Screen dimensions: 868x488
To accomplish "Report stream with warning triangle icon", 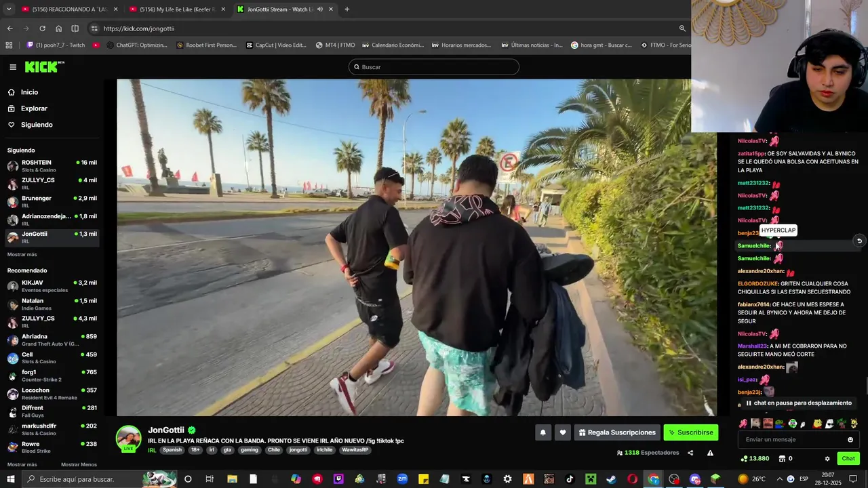I will pos(710,453).
